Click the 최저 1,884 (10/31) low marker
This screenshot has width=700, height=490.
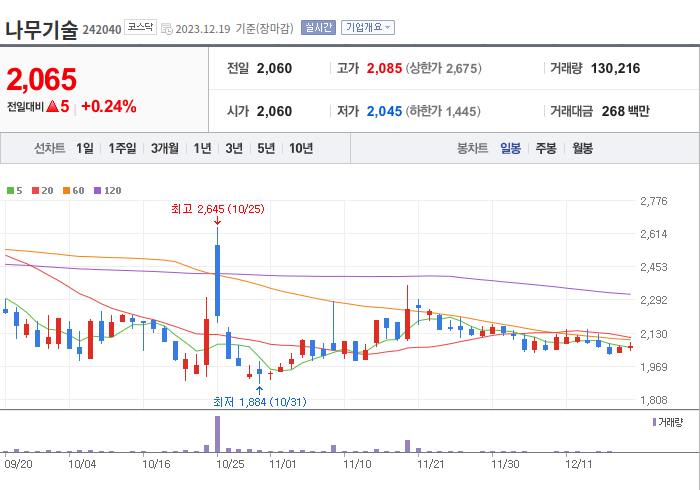coord(260,402)
